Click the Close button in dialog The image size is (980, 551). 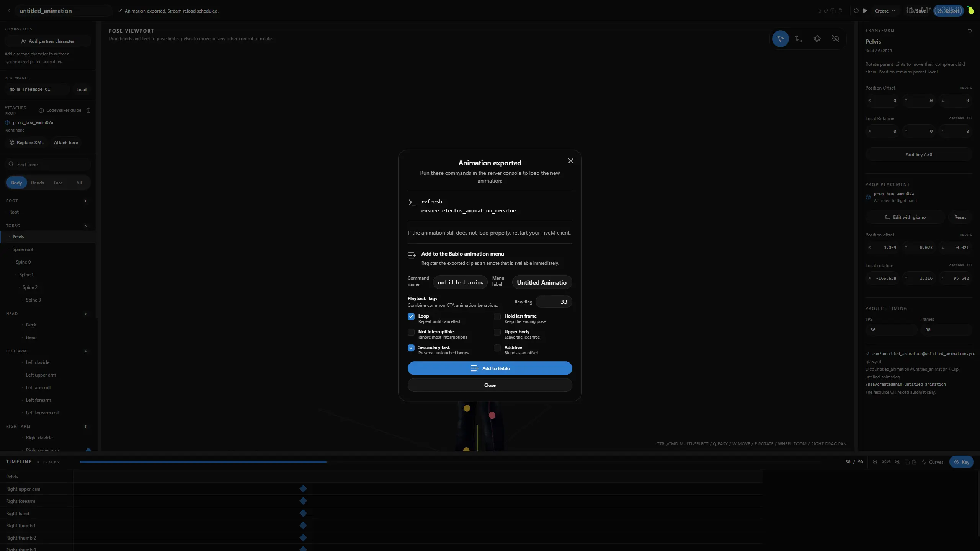click(490, 385)
